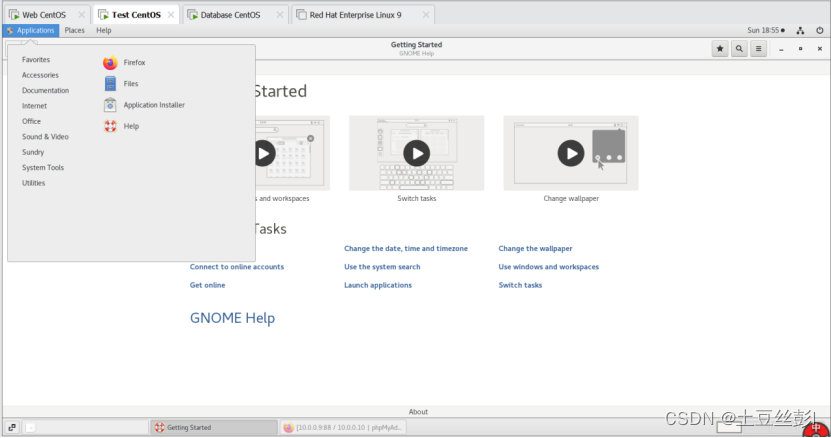Open 'Connect to online accounts' link
The height and width of the screenshot is (438, 831).
coord(237,267)
